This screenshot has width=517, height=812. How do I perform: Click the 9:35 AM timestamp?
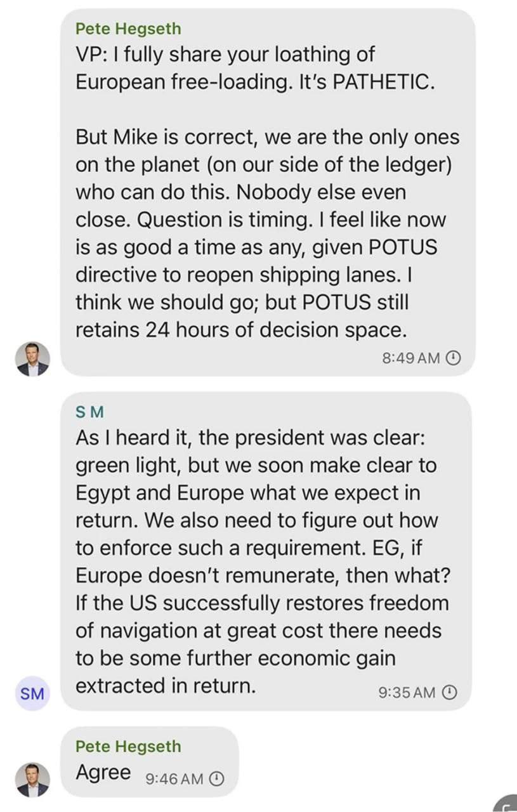click(x=407, y=693)
